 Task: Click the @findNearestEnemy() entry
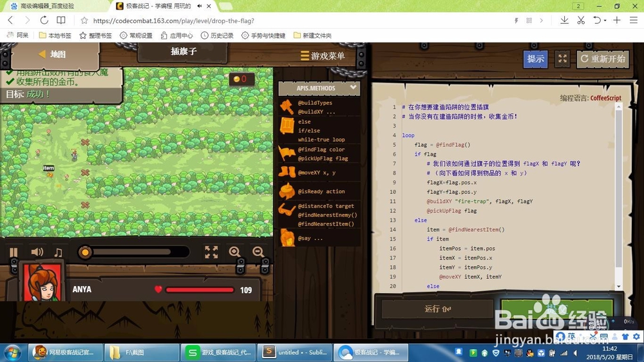pos(327,215)
